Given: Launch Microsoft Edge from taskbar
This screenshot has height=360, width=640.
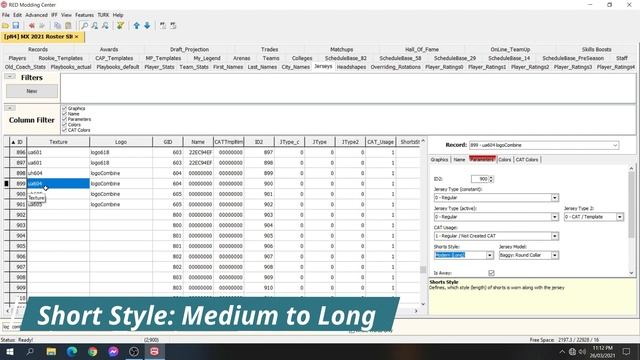Looking at the screenshot, I should tap(72, 351).
